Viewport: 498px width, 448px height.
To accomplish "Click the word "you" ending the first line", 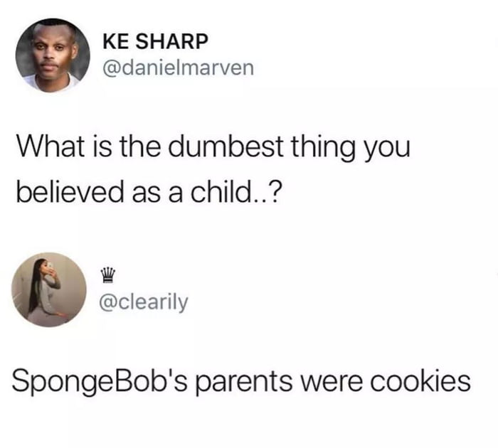I will tap(387, 151).
